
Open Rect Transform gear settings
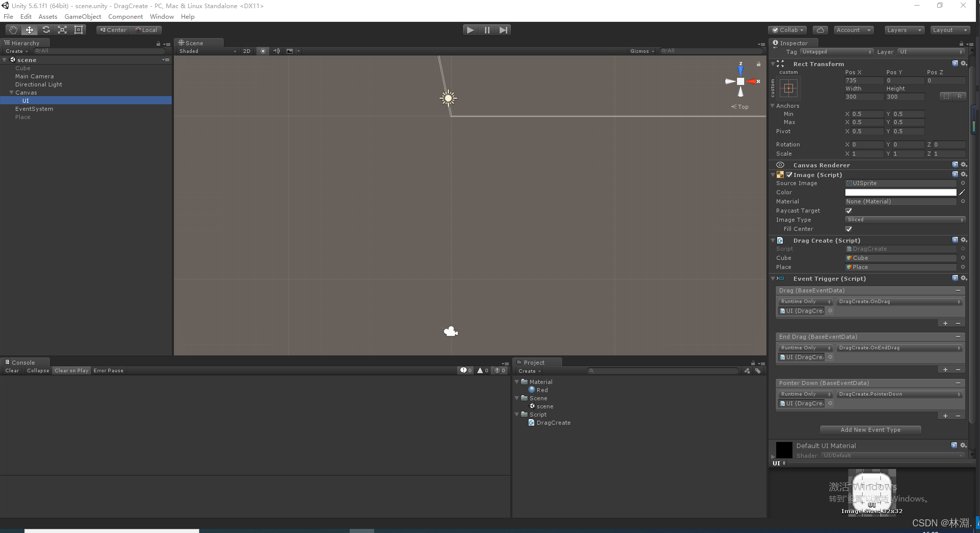click(964, 64)
